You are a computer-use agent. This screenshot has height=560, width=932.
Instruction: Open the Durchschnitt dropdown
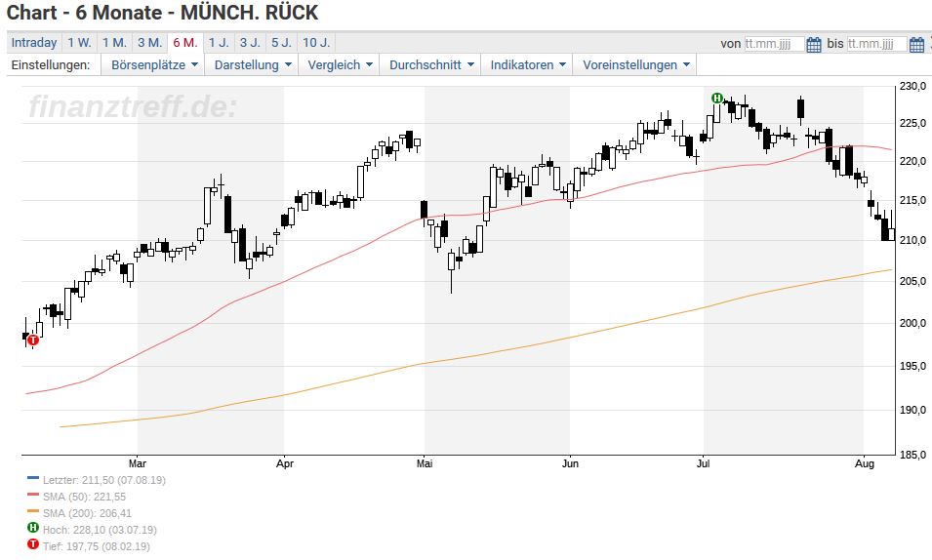(x=431, y=64)
